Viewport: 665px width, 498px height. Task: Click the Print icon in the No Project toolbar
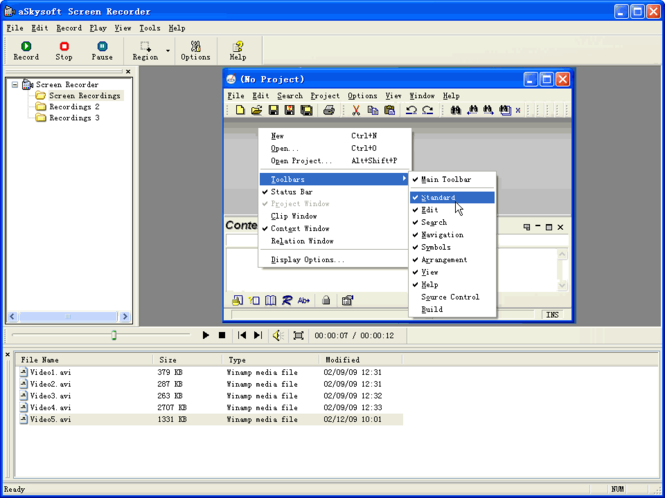(x=329, y=110)
